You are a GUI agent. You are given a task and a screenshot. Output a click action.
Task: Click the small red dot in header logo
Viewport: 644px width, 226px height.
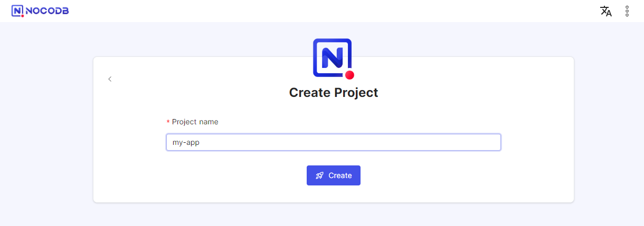pos(23,16)
